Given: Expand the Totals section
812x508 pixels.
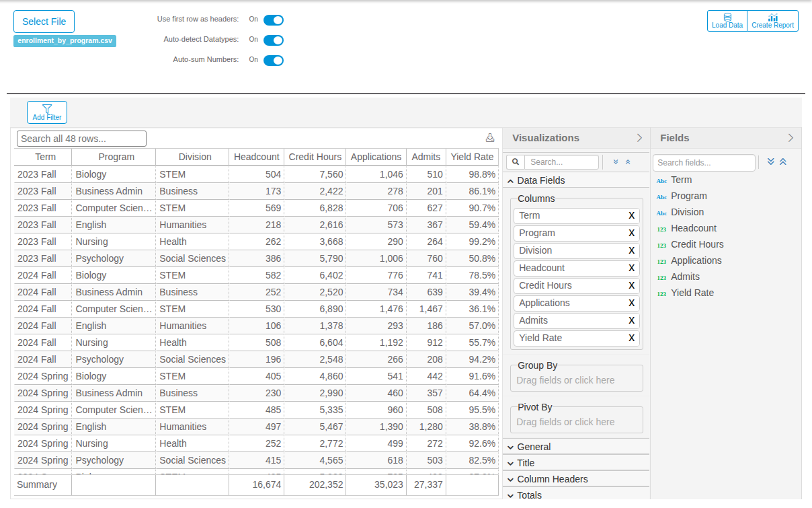Looking at the screenshot, I should [x=576, y=495].
